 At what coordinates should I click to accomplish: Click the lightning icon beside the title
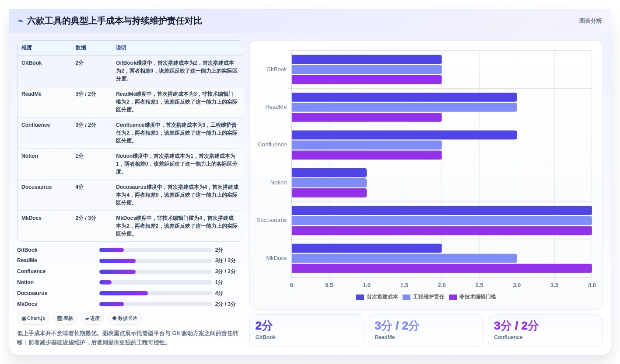coord(21,21)
